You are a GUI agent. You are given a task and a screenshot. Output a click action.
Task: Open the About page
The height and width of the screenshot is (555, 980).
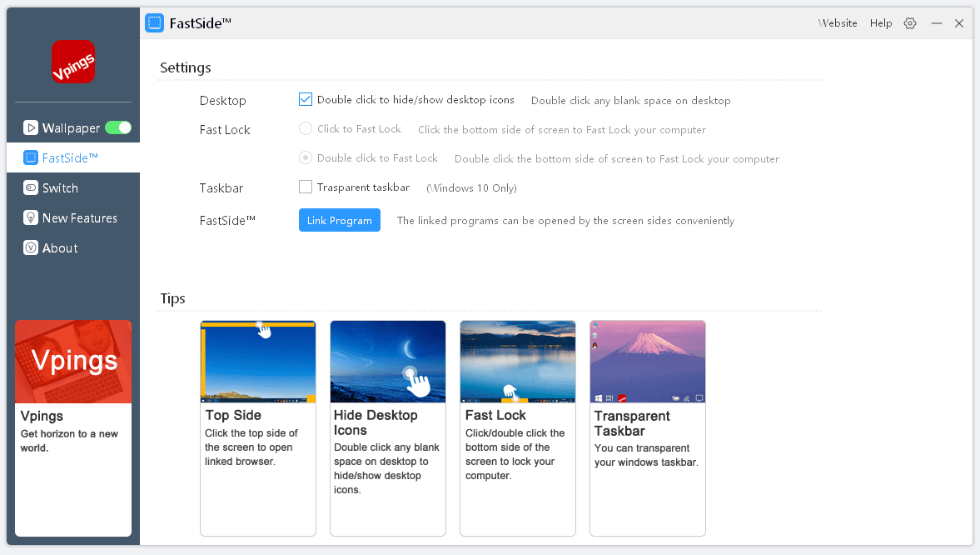pos(73,247)
